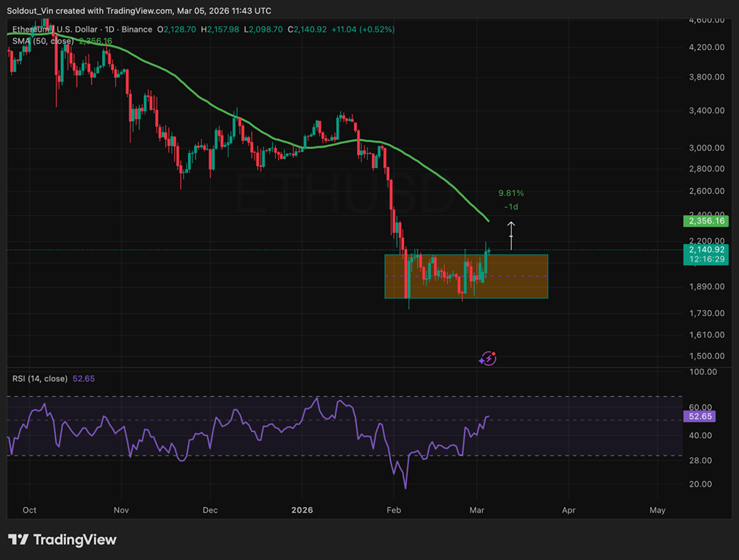Select the 2026 label on the time axis
739x560 pixels.
click(302, 510)
